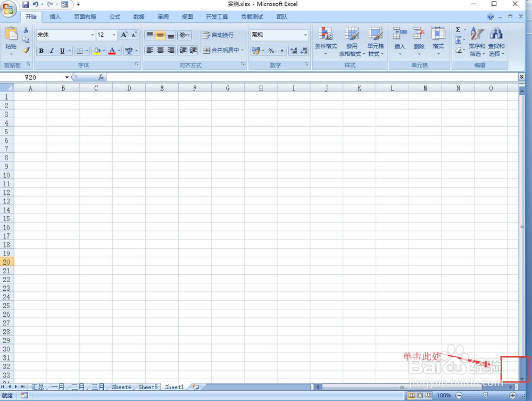
Task: Set top vertical alignment
Action: tap(149, 35)
